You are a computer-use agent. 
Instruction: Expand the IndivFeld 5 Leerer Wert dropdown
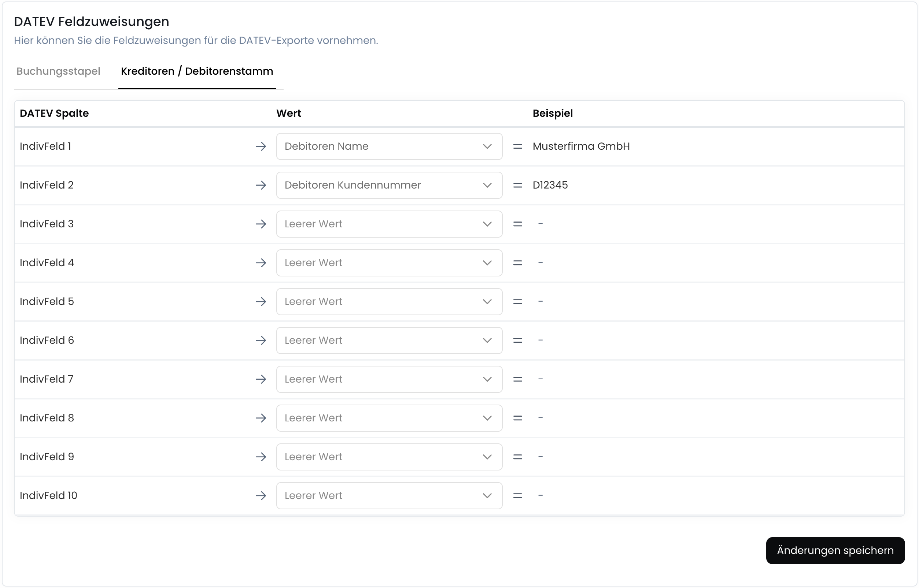[389, 302]
